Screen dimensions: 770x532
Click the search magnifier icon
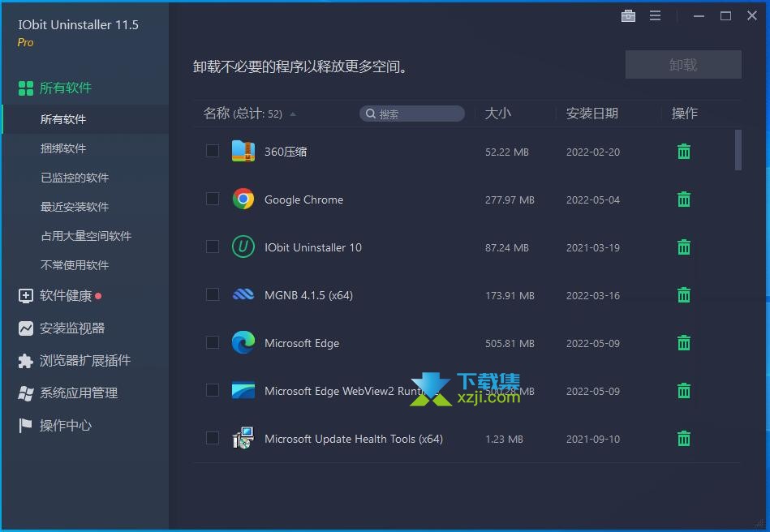(371, 114)
